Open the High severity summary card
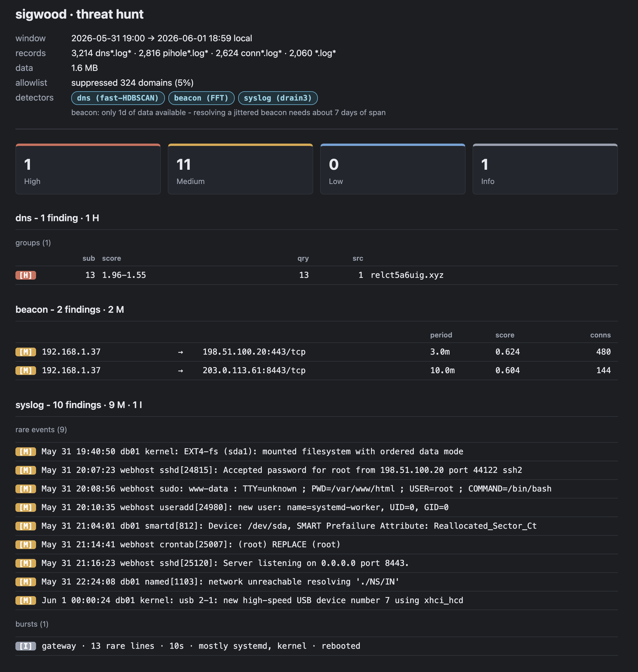 tap(88, 169)
